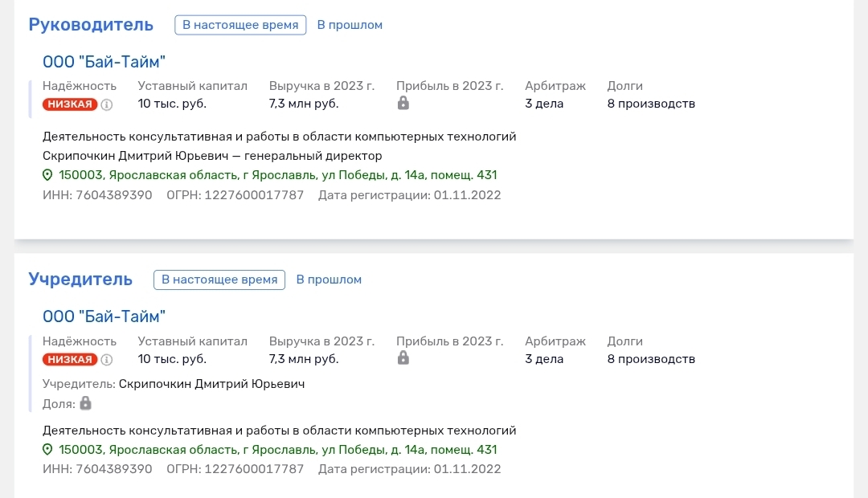Open ООО "Бай-Тайм" link under Руководитель
The image size is (868, 498).
[104, 62]
